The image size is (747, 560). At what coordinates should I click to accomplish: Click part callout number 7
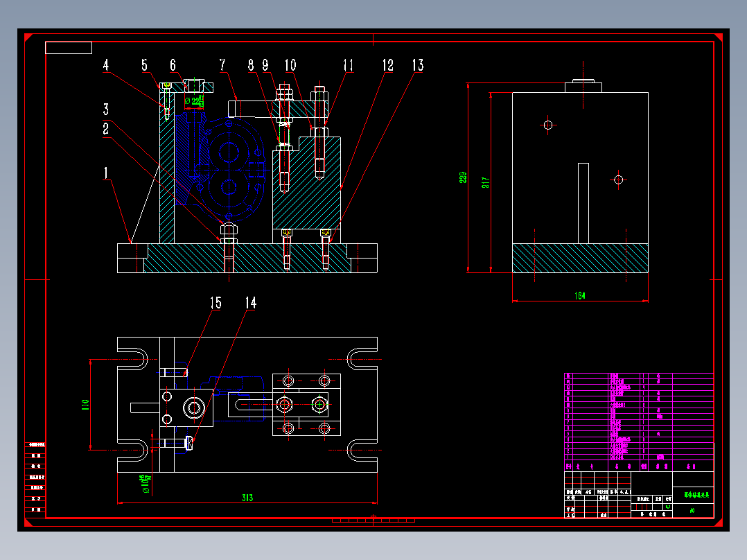[222, 65]
